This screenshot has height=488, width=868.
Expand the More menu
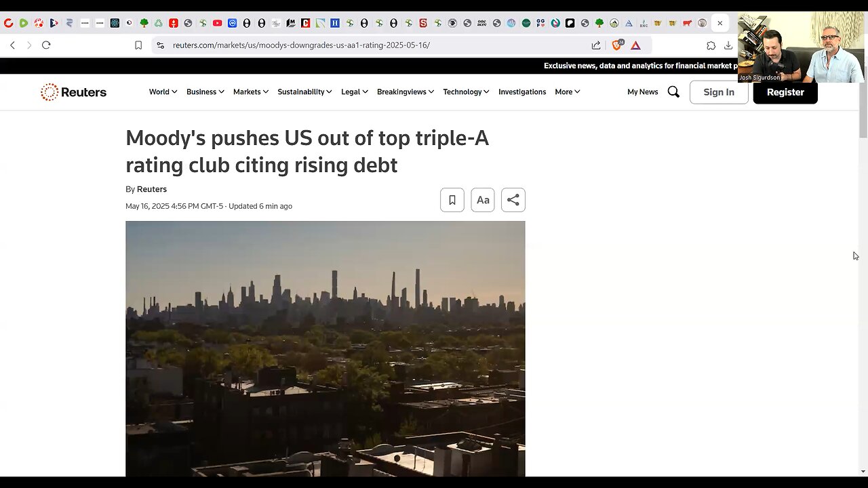point(567,91)
